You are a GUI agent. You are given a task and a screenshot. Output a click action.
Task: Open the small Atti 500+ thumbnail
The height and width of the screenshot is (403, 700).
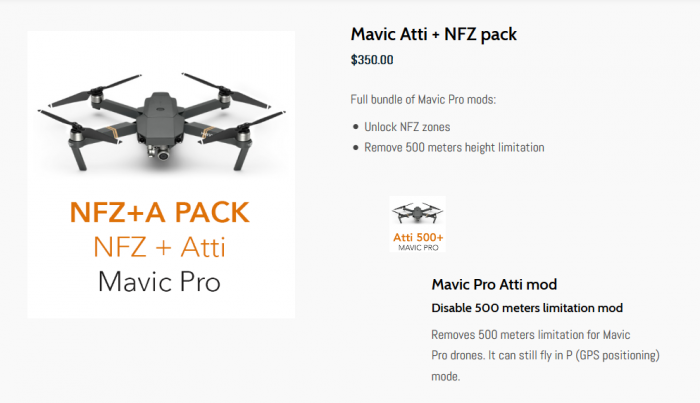click(417, 225)
